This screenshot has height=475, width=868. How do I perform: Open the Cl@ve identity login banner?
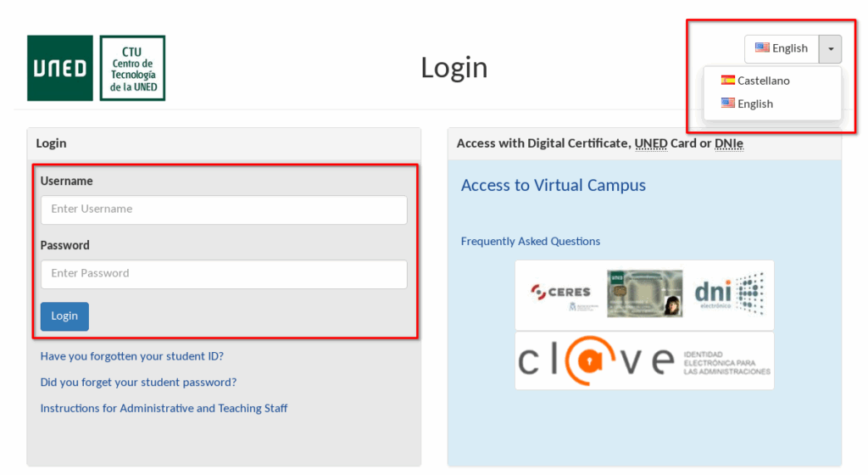tap(644, 361)
